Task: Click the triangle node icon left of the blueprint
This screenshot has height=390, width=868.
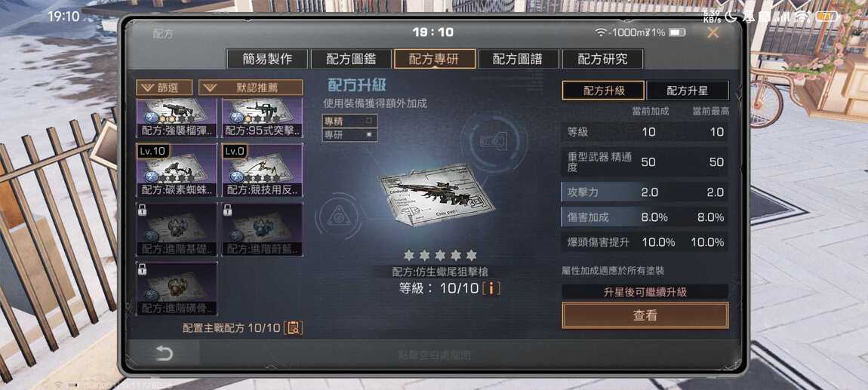Action: click(x=339, y=216)
